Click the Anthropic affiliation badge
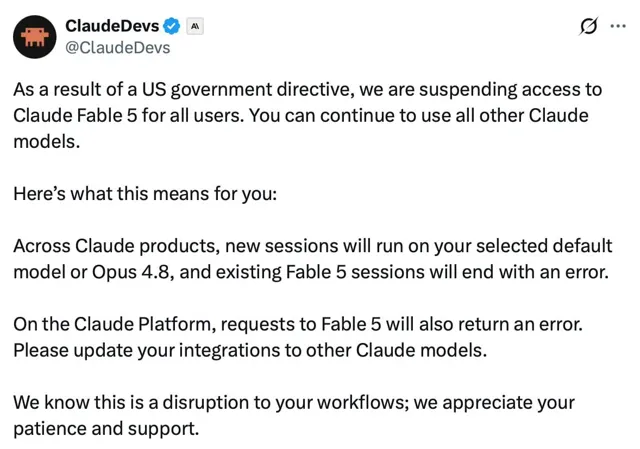This screenshot has width=640, height=449. pos(195,27)
